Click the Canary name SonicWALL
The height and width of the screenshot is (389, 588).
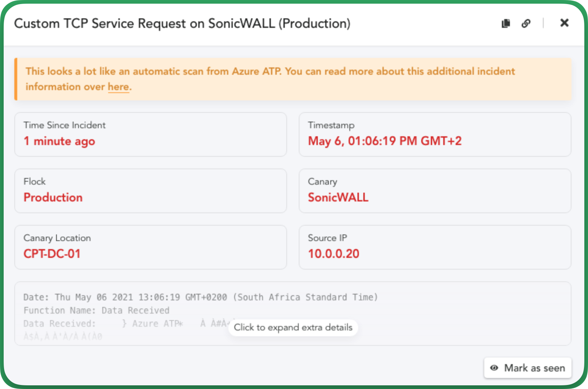338,197
